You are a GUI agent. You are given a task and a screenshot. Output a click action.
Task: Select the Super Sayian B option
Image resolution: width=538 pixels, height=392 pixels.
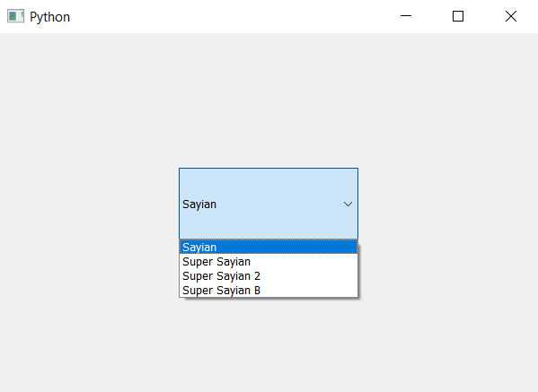(x=269, y=291)
